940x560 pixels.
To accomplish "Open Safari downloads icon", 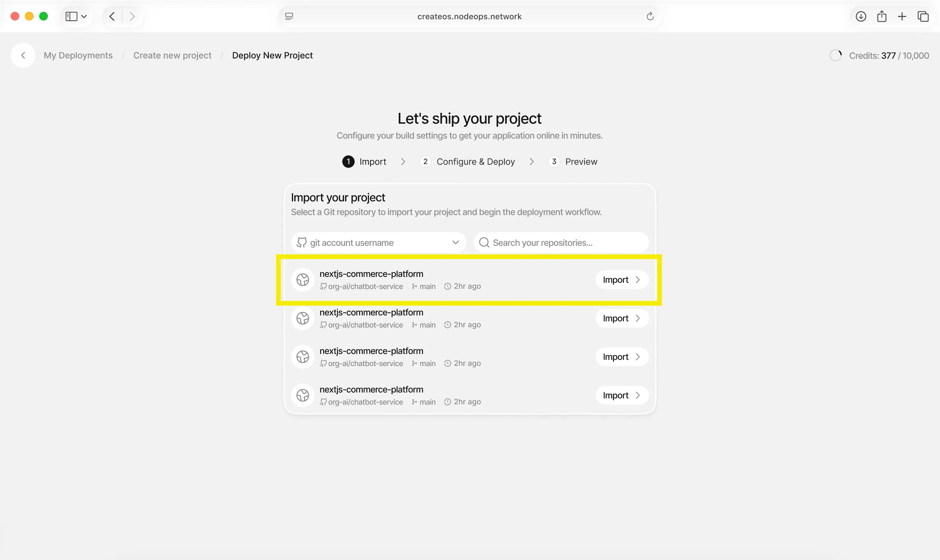I will [860, 16].
